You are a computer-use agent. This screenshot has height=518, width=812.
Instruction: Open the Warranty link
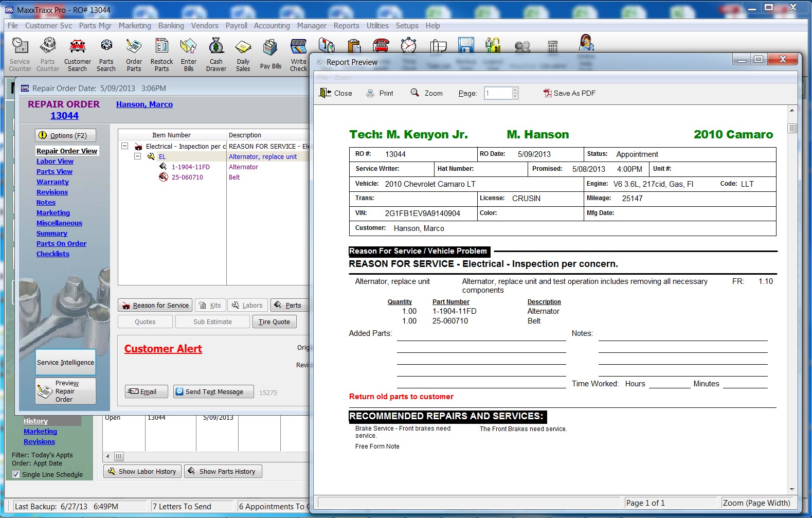pos(52,182)
